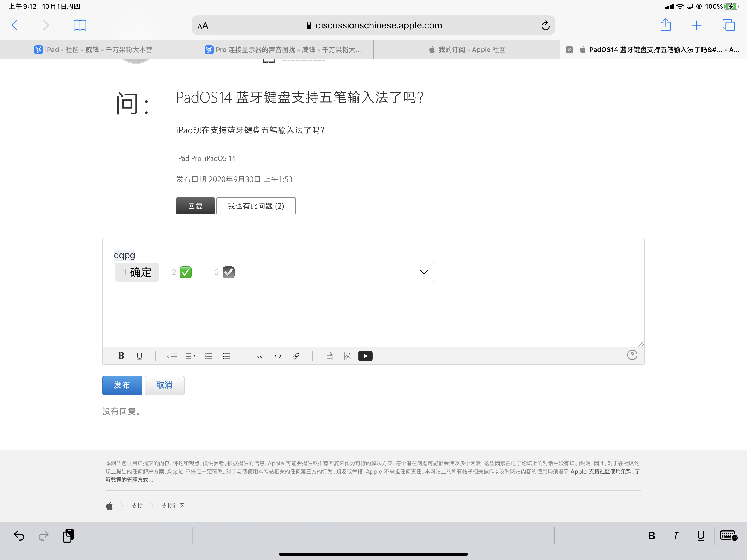Select gray checkmark candidate 3

(x=229, y=272)
